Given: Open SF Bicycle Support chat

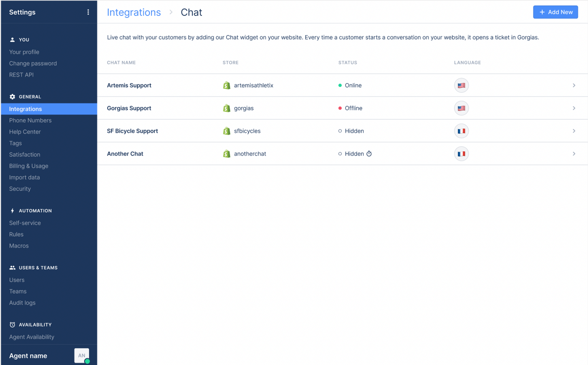Looking at the screenshot, I should pyautogui.click(x=132, y=131).
